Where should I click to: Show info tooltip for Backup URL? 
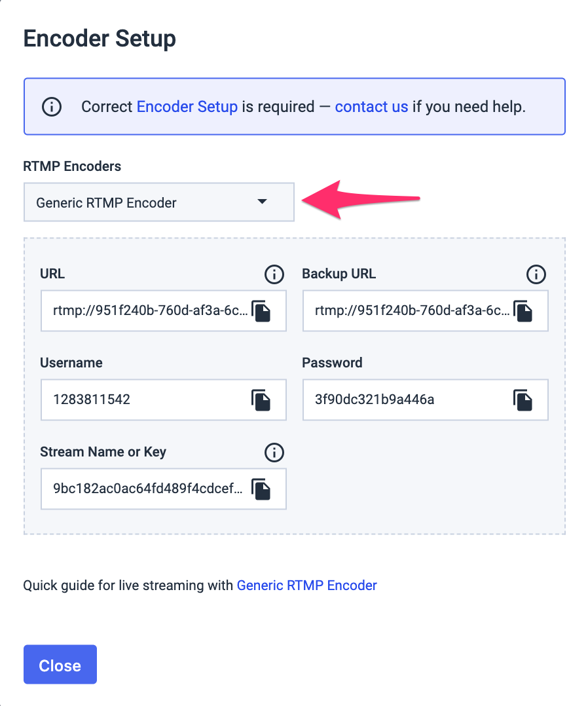tap(536, 274)
